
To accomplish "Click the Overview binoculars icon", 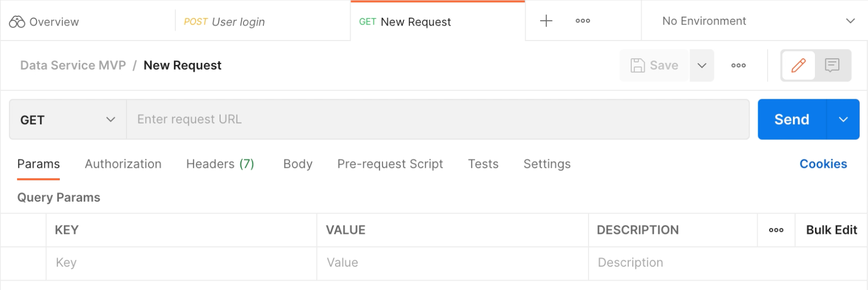I will (17, 22).
